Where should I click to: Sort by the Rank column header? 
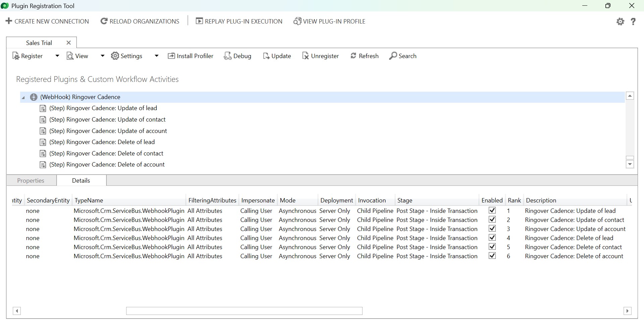click(x=514, y=200)
